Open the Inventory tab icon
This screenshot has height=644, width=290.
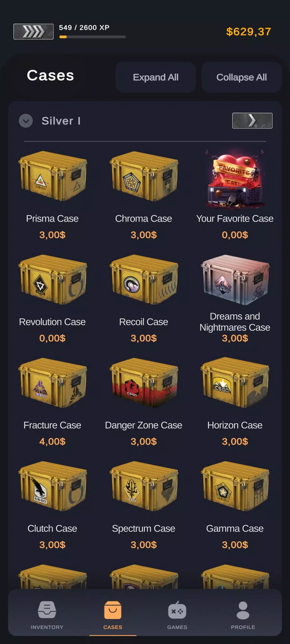click(x=47, y=610)
